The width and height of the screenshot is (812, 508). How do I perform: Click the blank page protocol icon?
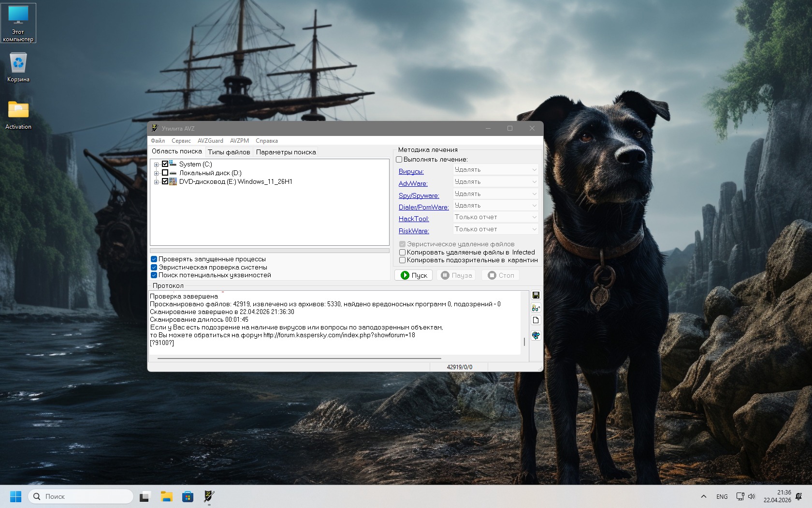(536, 320)
